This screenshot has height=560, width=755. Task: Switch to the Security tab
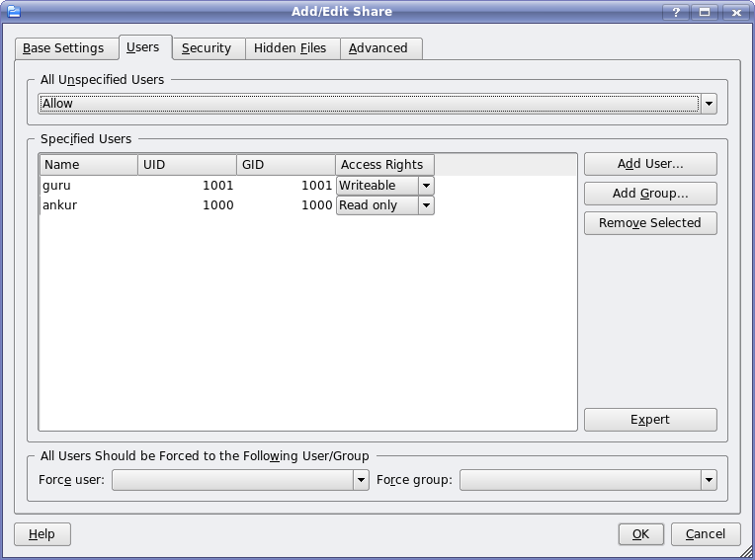(206, 48)
